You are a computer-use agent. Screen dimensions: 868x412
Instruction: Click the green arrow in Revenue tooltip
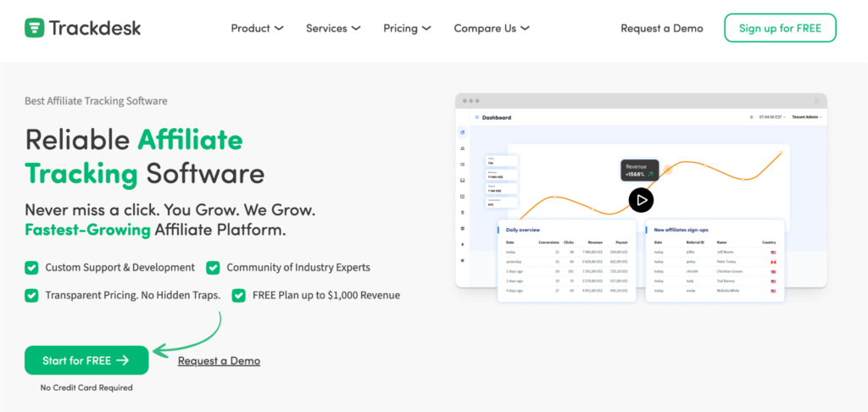pyautogui.click(x=650, y=174)
